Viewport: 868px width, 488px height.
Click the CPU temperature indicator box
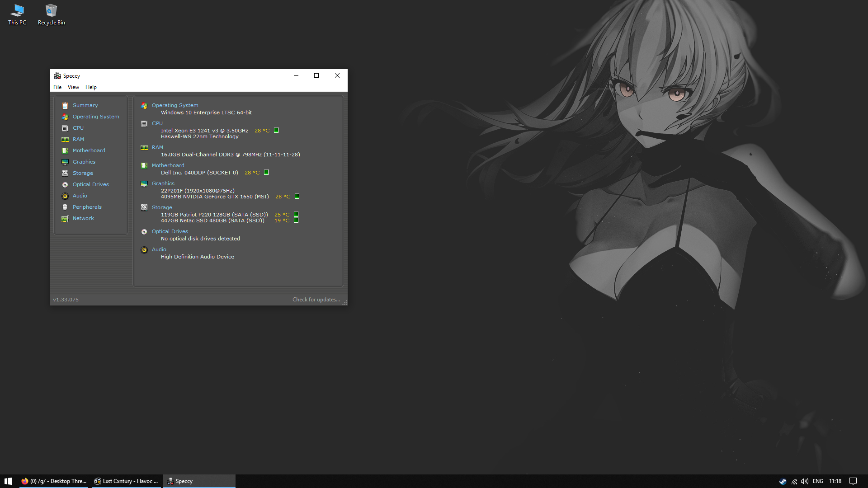coord(276,131)
